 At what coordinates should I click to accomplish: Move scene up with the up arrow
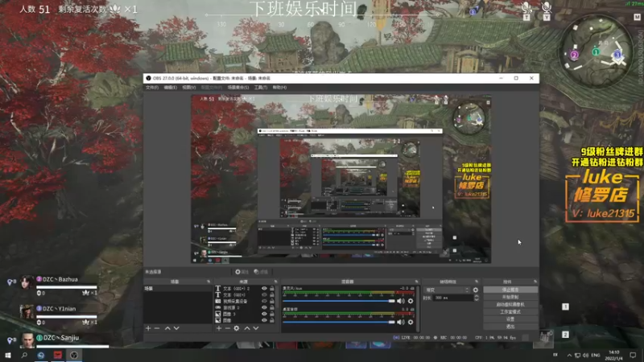[x=167, y=328]
